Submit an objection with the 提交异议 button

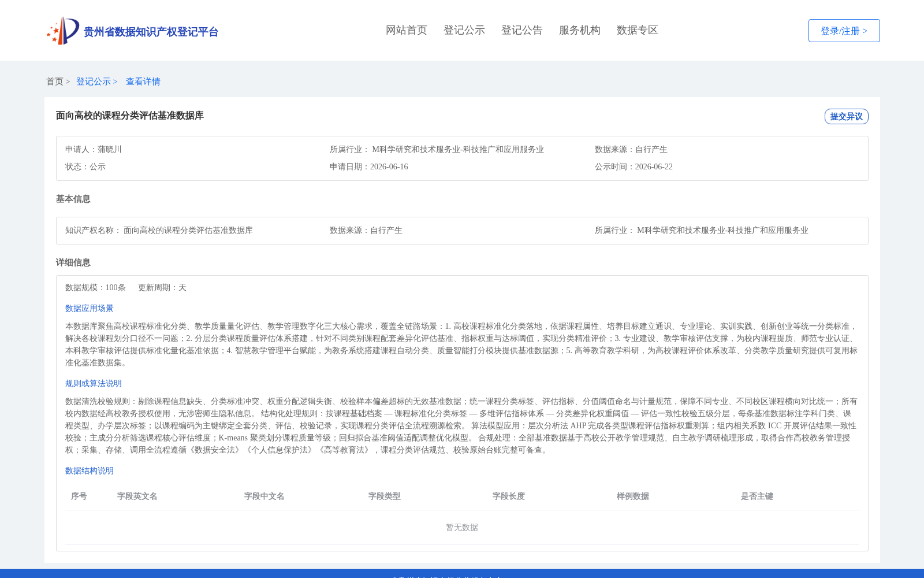[x=846, y=116]
